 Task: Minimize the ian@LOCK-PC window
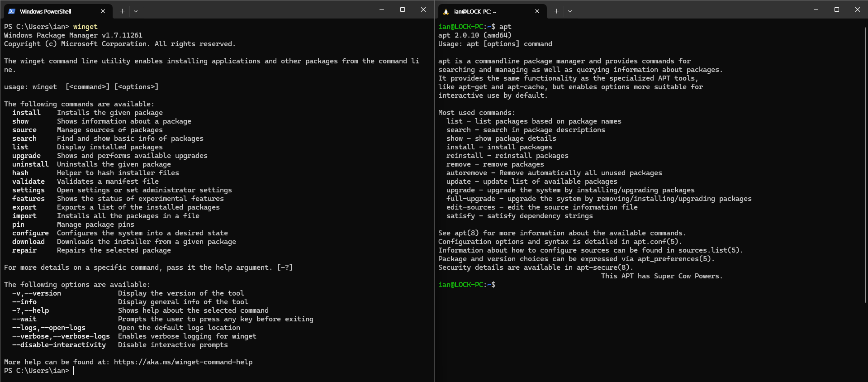tap(816, 10)
